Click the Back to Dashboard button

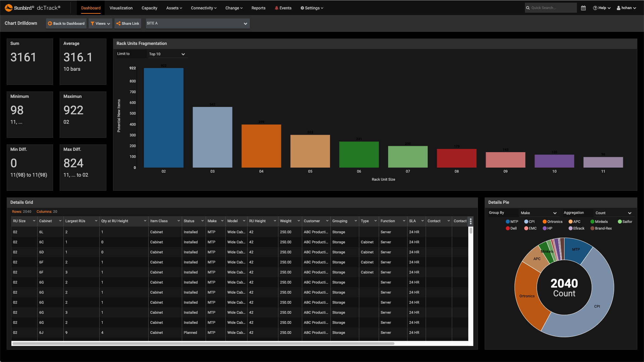coord(66,23)
